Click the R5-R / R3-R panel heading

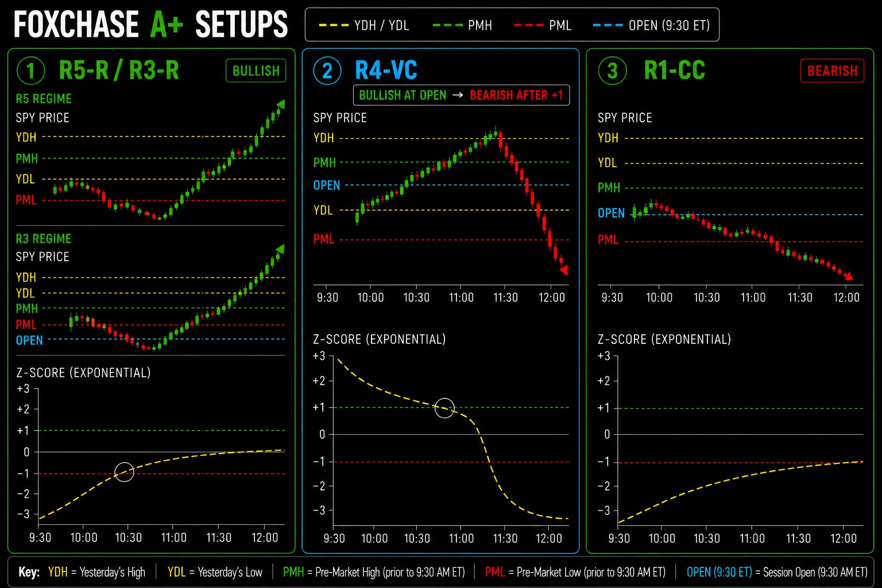click(x=119, y=71)
